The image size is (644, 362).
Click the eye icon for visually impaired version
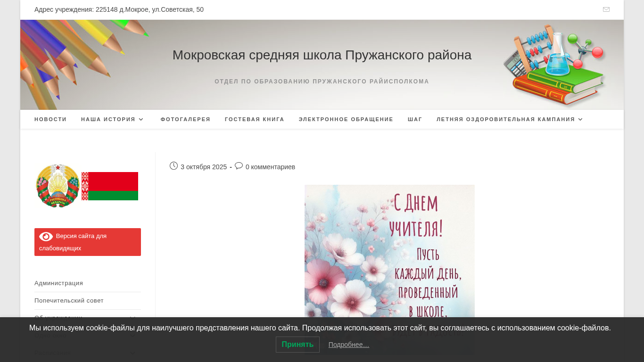[x=46, y=236]
